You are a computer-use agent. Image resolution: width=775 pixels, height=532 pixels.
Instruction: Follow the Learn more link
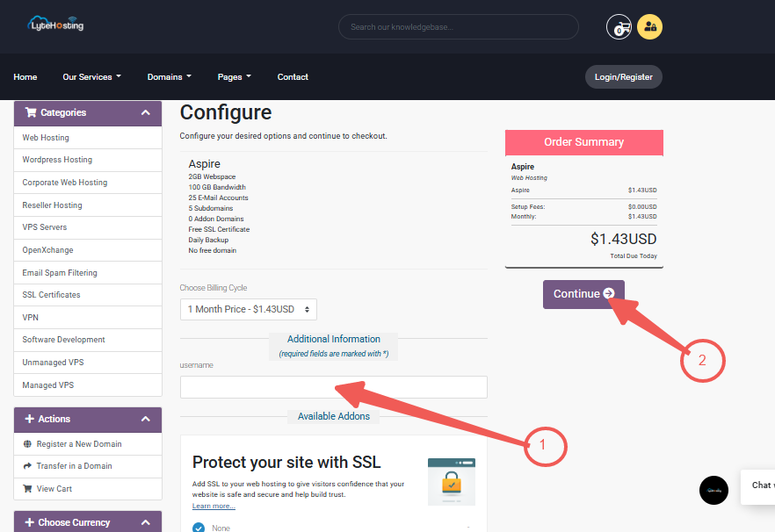click(x=214, y=506)
